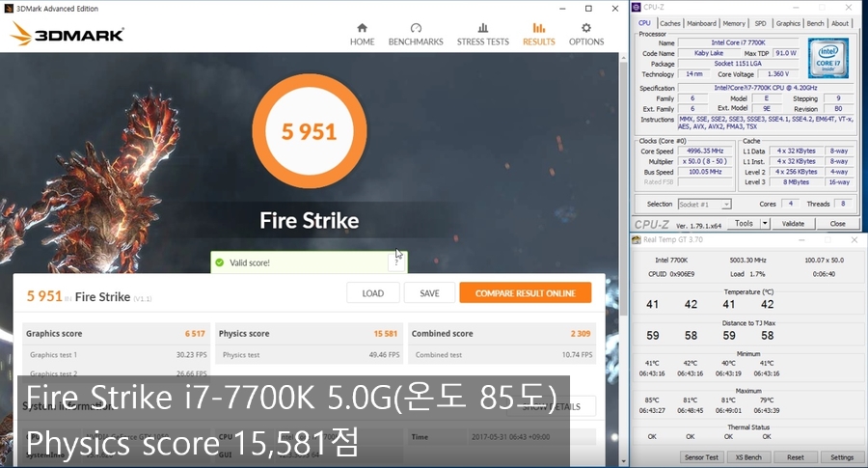The image size is (868, 468).
Task: Switch to SPD tab in CPU-Z
Action: tap(761, 23)
